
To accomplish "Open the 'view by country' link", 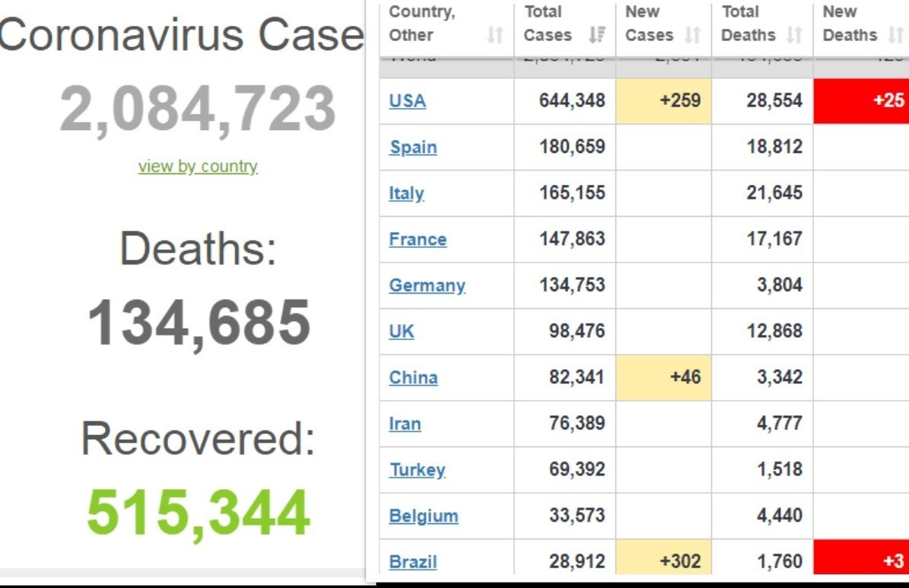I will pyautogui.click(x=198, y=167).
